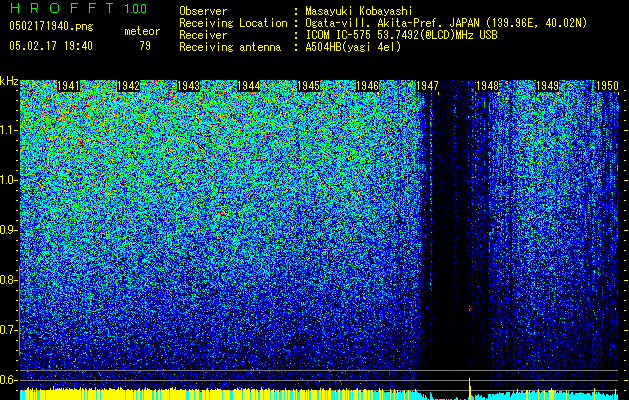
Task: Click the Observer label
Action: (203, 11)
